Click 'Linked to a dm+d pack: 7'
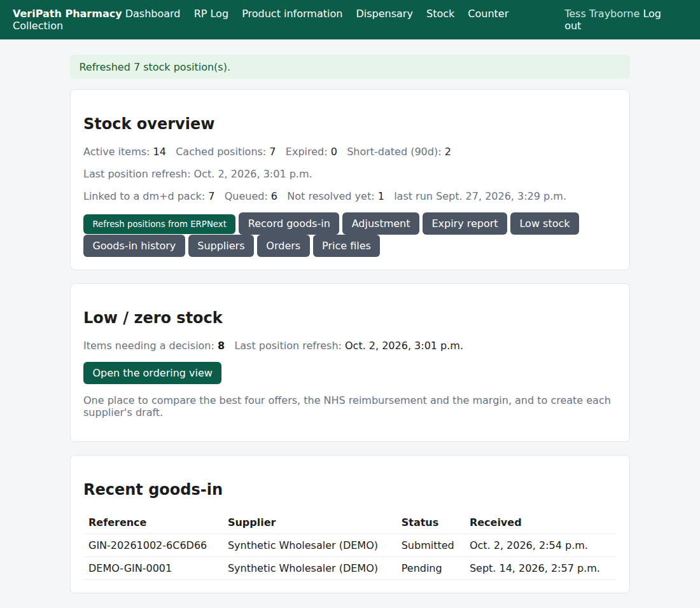 click(149, 197)
